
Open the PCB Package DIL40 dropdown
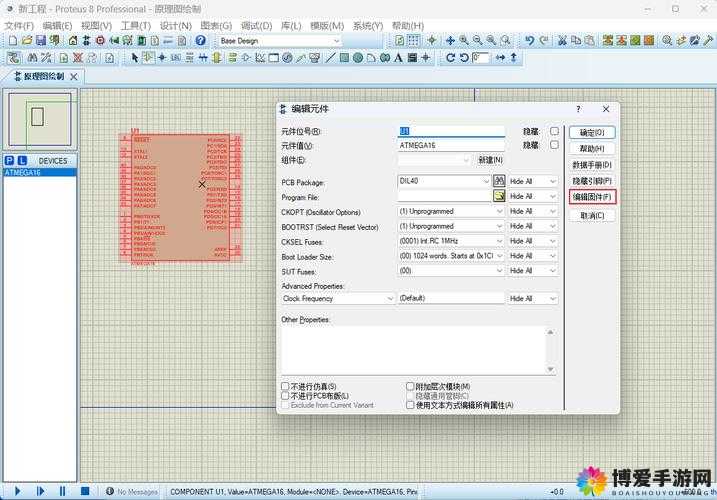pos(486,181)
